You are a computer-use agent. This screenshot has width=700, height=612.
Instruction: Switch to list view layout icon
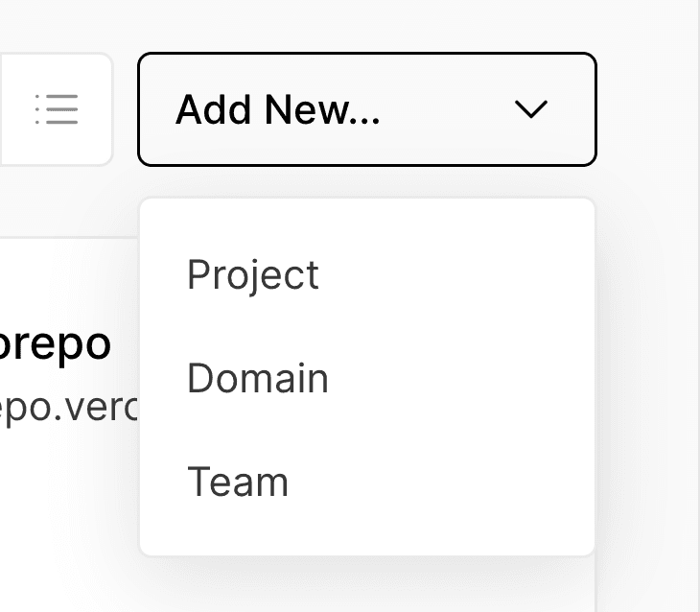[x=56, y=109]
